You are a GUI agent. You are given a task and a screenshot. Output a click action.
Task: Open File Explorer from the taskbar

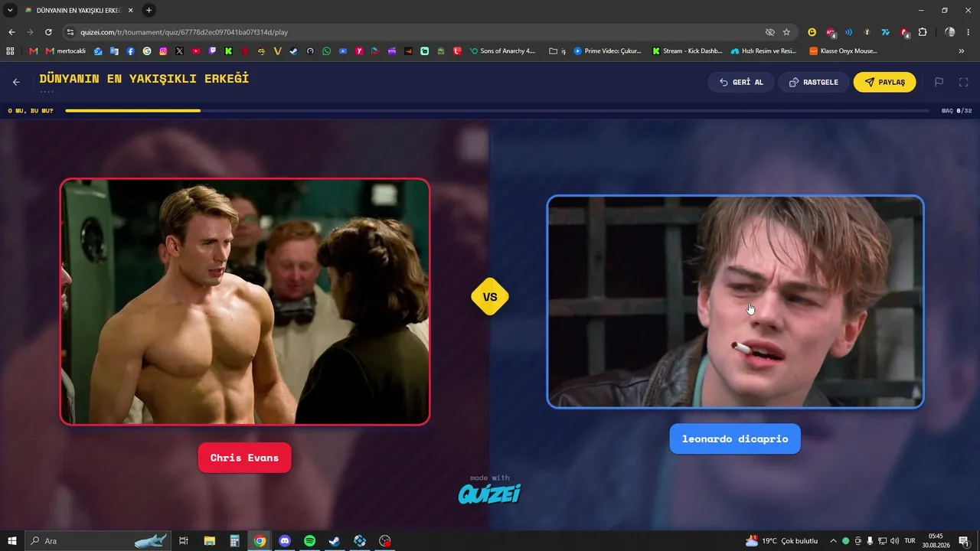[x=210, y=541]
